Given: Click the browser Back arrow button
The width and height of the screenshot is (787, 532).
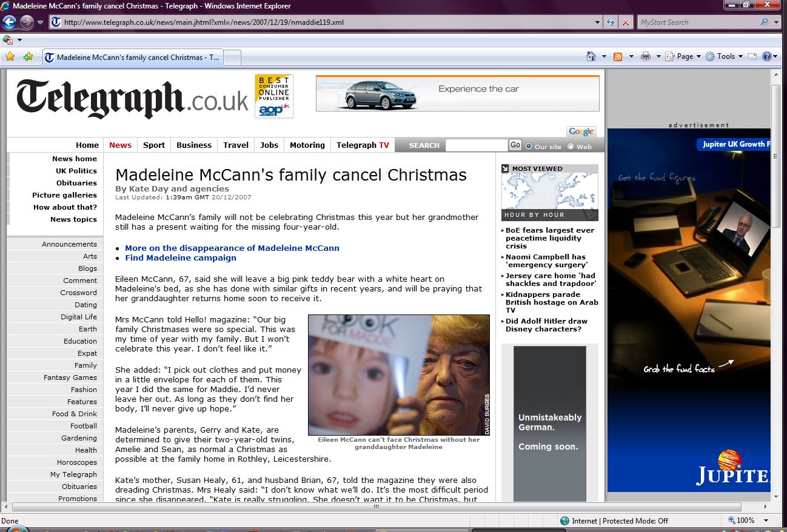Looking at the screenshot, I should [9, 22].
